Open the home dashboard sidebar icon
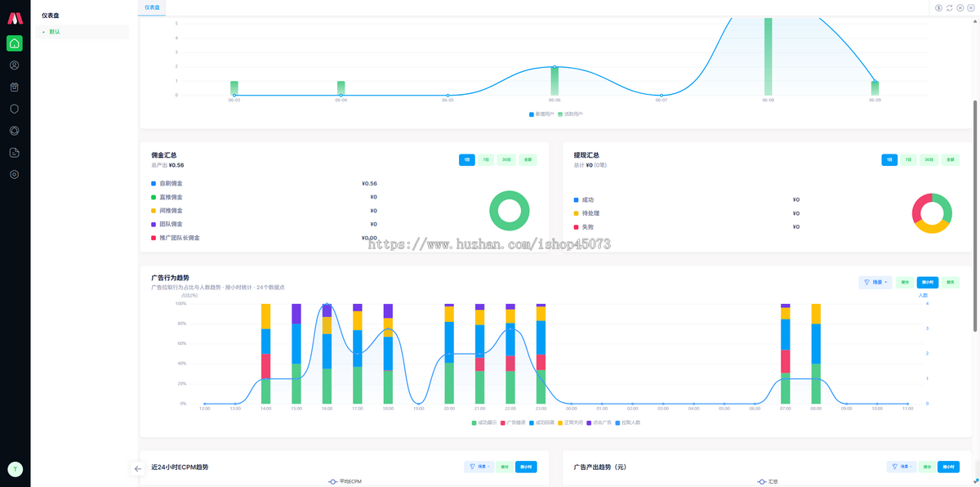980x487 pixels. [x=15, y=43]
